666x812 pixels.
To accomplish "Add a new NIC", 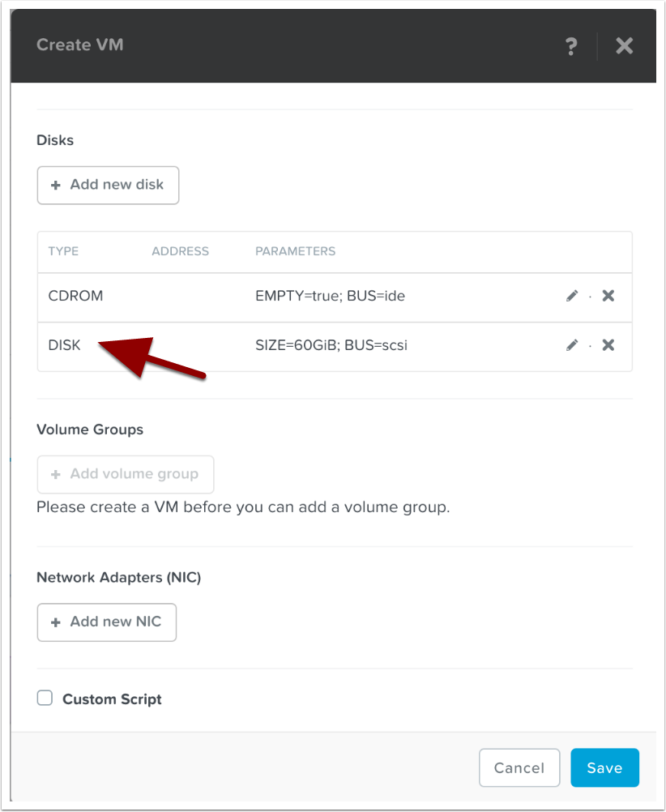I will (x=107, y=622).
